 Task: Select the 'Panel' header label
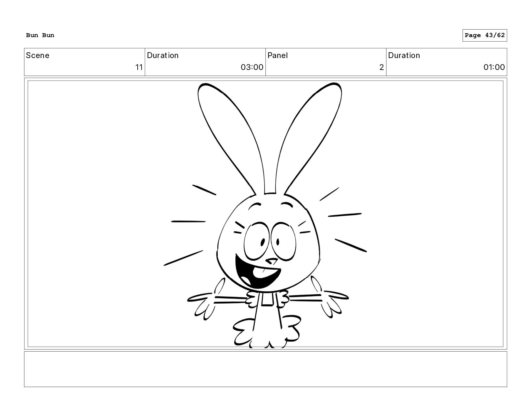pos(278,55)
